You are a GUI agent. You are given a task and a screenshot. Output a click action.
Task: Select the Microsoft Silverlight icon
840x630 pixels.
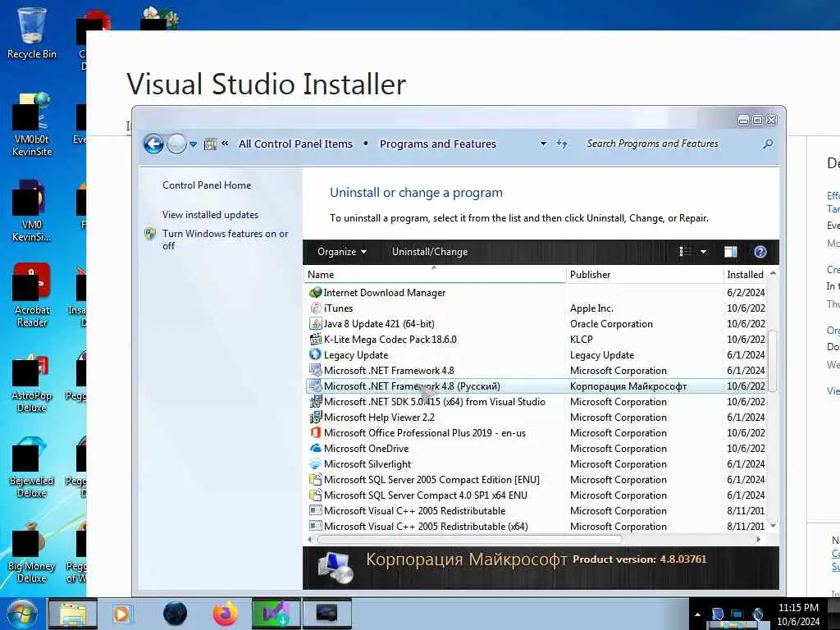pos(316,464)
